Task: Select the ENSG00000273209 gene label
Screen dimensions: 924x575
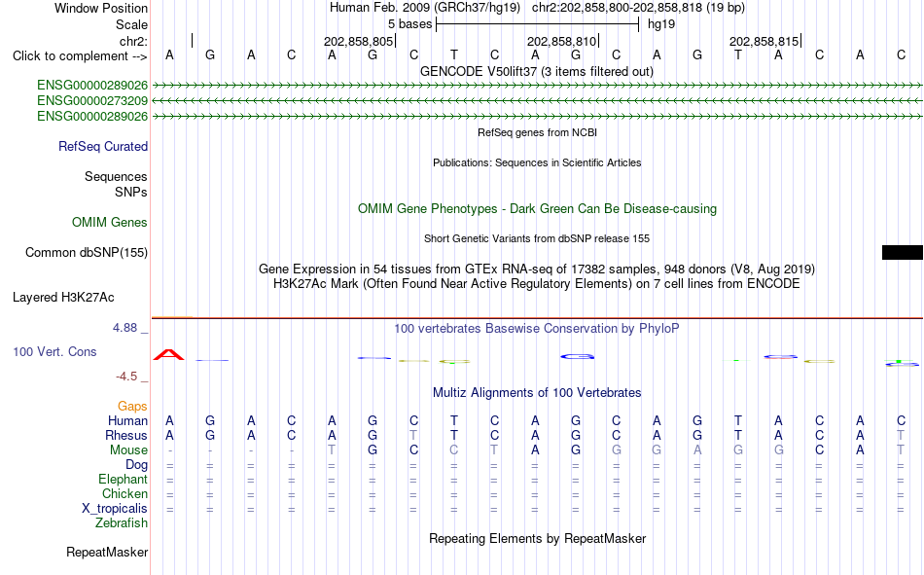Action: click(92, 101)
